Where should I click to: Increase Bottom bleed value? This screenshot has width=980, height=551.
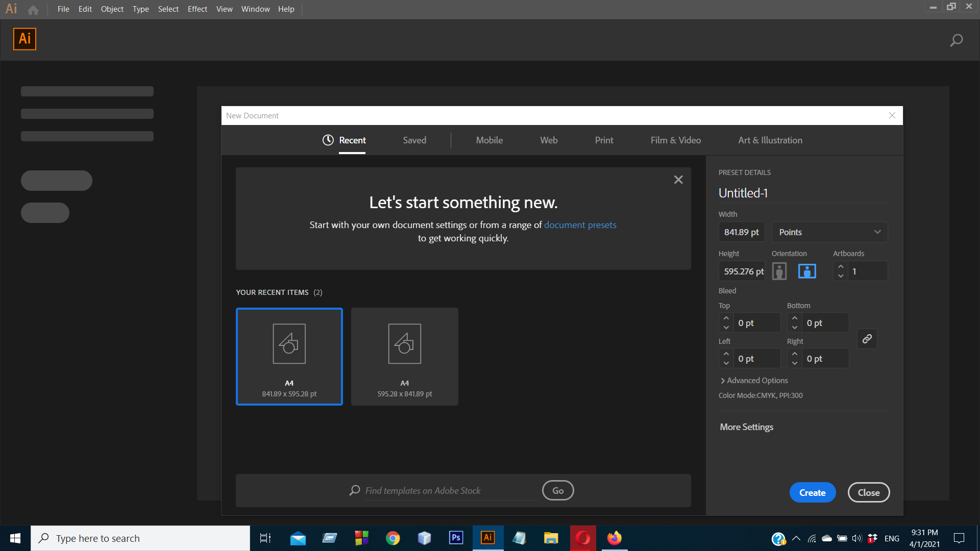point(794,318)
